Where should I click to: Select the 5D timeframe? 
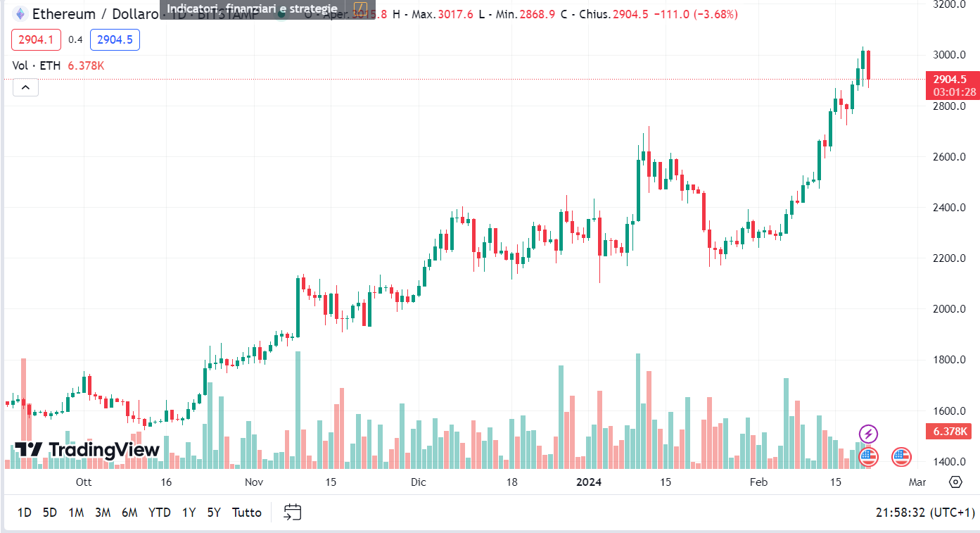coord(49,513)
